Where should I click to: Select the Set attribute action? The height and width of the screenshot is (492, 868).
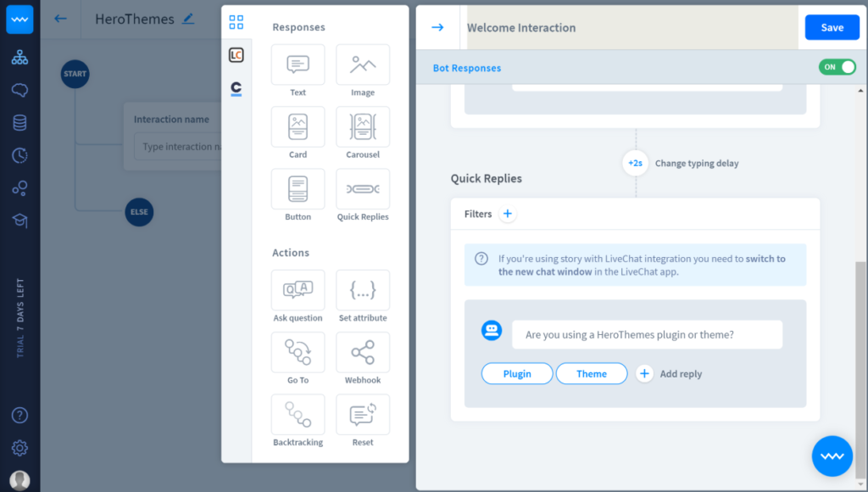point(363,291)
